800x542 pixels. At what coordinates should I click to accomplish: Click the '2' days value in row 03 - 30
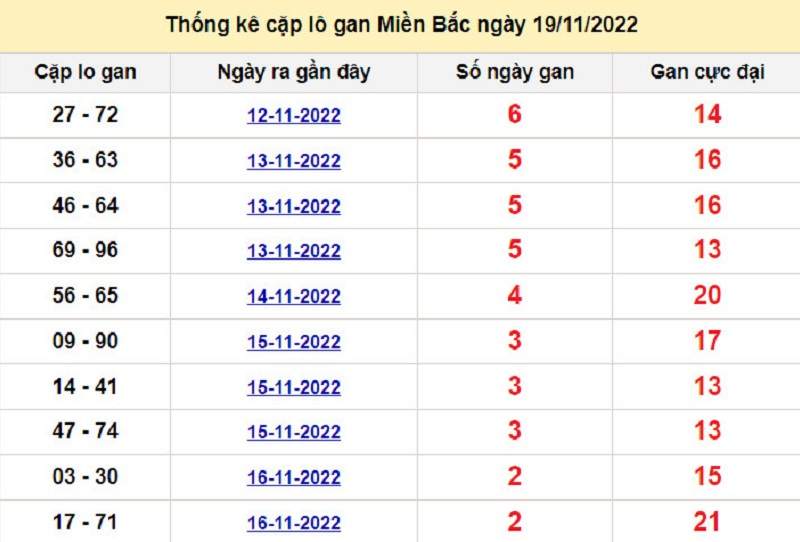[x=515, y=476]
